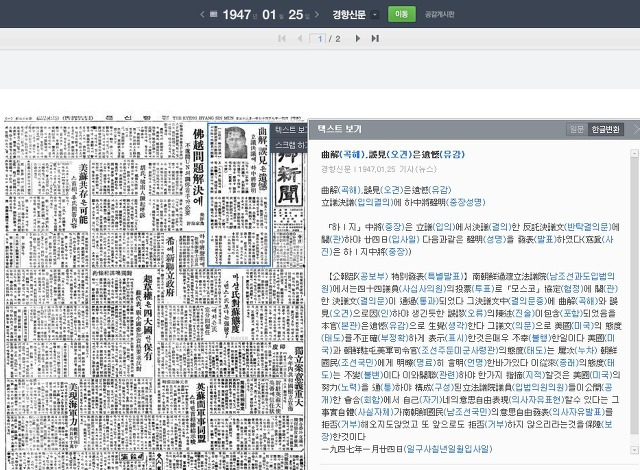Select the day 25 in the date bar

(296, 14)
